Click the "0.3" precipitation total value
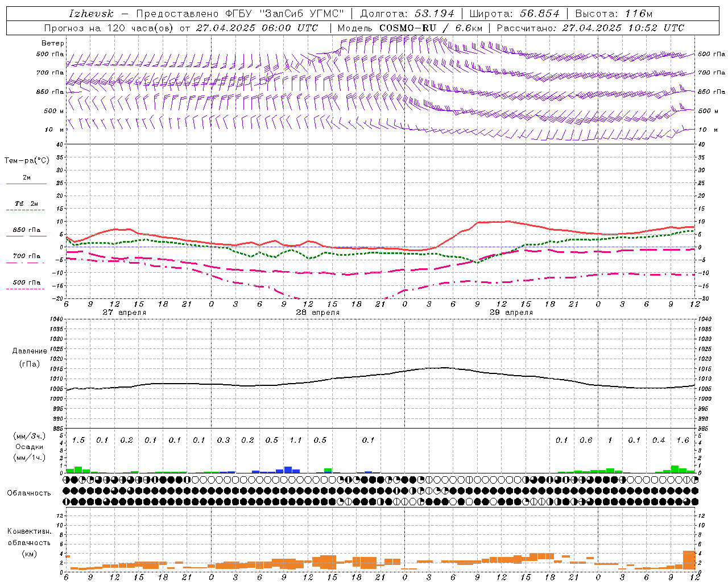728x582 pixels. [224, 440]
